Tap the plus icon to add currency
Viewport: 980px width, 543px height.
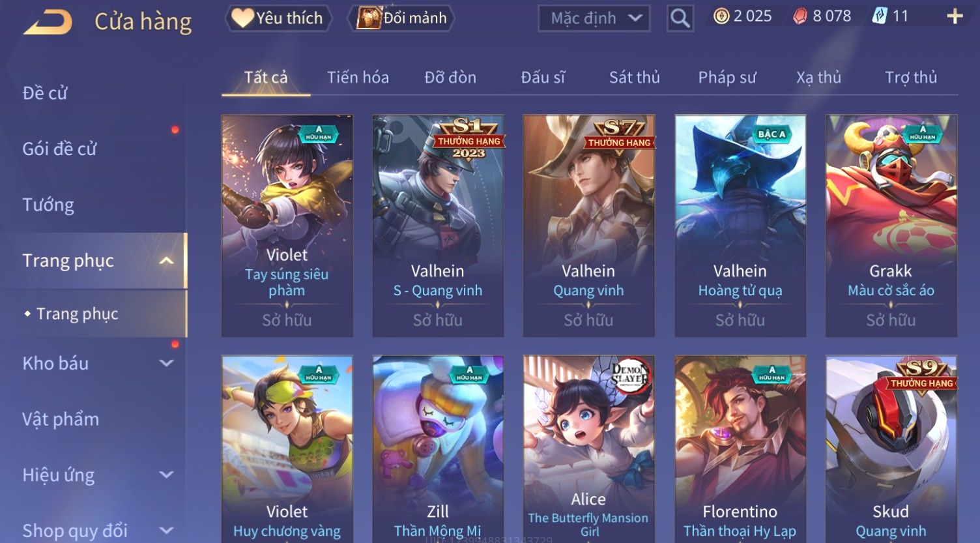pos(955,16)
